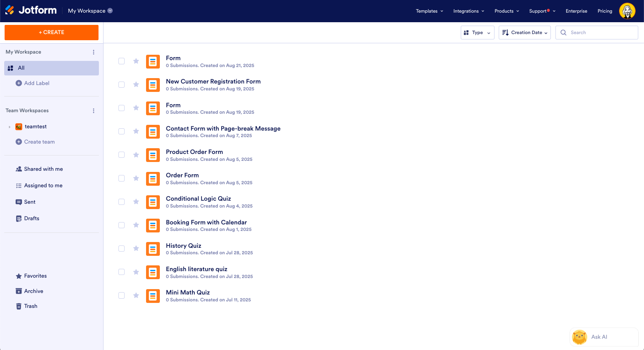Open the Templates menu dropdown

(x=429, y=11)
